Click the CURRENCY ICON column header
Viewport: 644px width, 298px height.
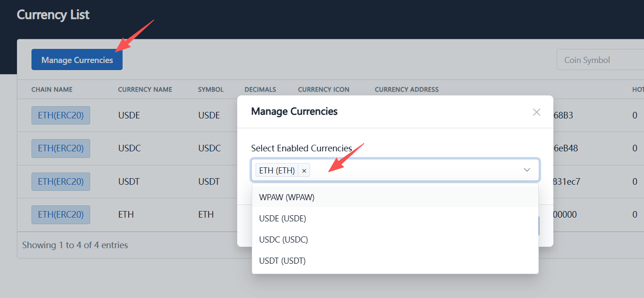tap(323, 89)
